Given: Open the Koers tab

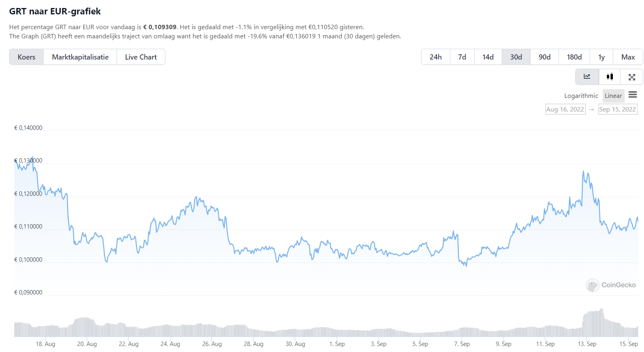Looking at the screenshot, I should click(26, 57).
